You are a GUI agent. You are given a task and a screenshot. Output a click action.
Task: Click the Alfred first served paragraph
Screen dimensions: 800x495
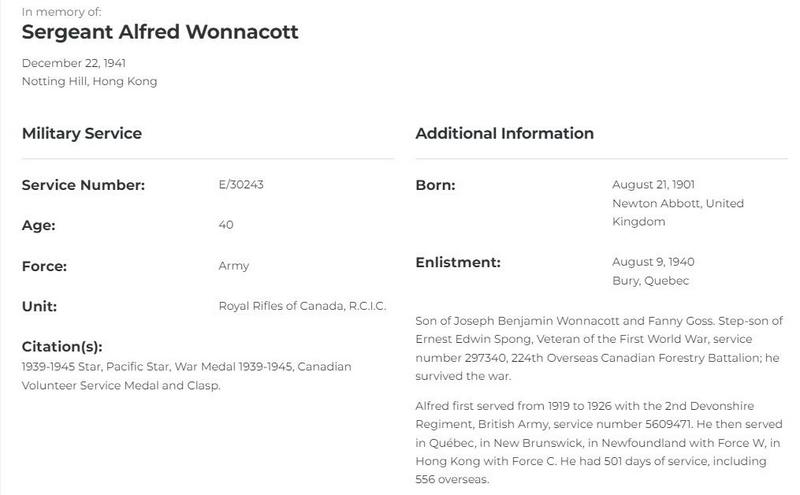[598, 442]
